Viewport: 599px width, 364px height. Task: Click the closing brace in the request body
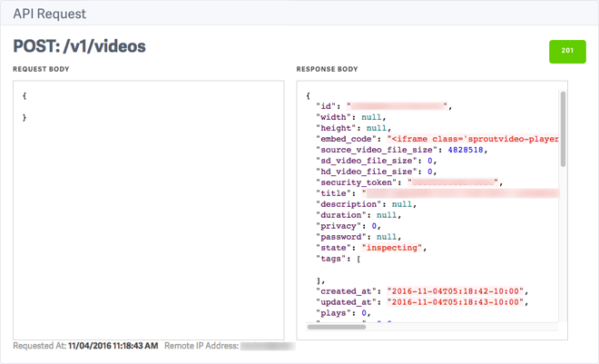click(25, 118)
